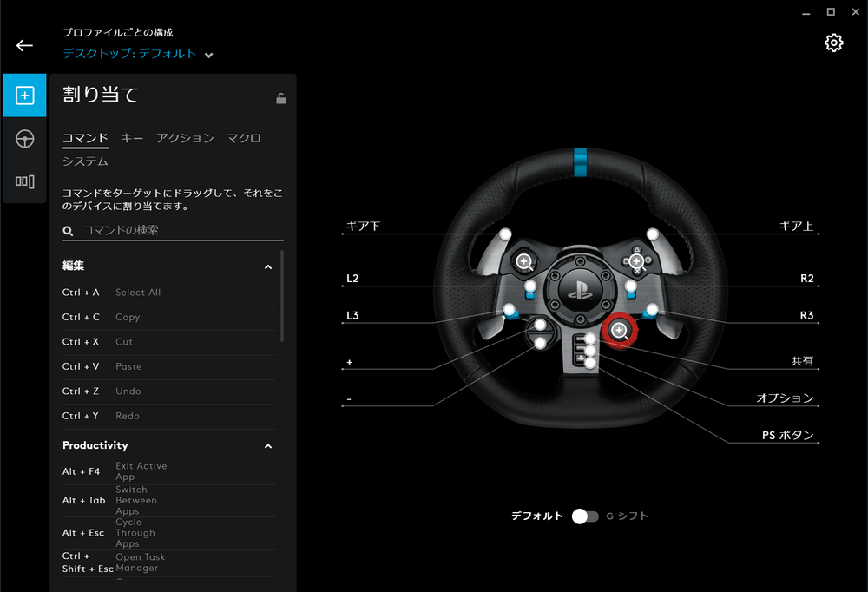This screenshot has width=868, height=592.
Task: Click the back arrow to return home
Action: (24, 44)
